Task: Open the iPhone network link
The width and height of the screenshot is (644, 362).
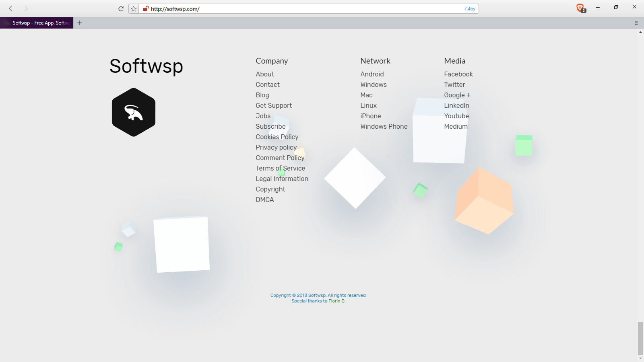Action: click(371, 116)
